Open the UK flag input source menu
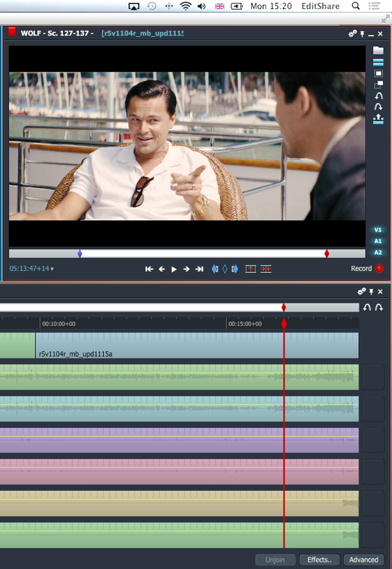Image resolution: width=392 pixels, height=569 pixels. pos(220,6)
